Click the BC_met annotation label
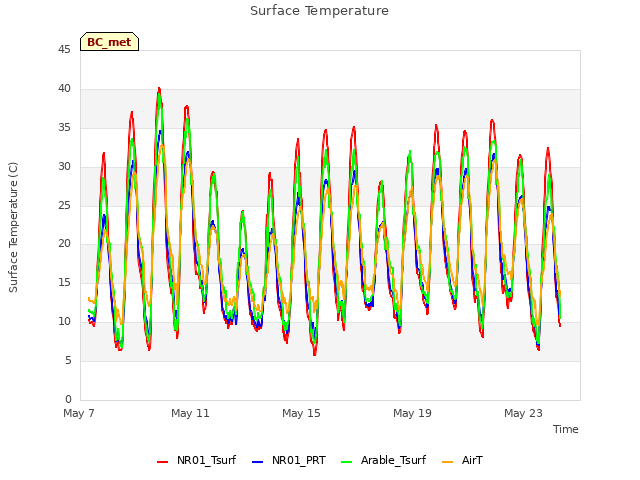Viewport: 640px width, 480px height. coord(109,42)
